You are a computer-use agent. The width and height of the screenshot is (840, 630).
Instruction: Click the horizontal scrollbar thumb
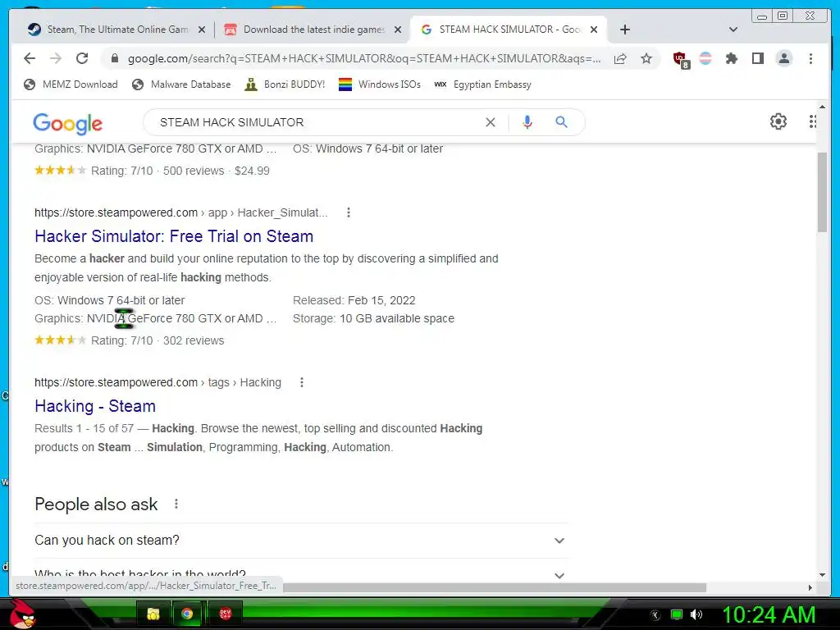coord(494,587)
